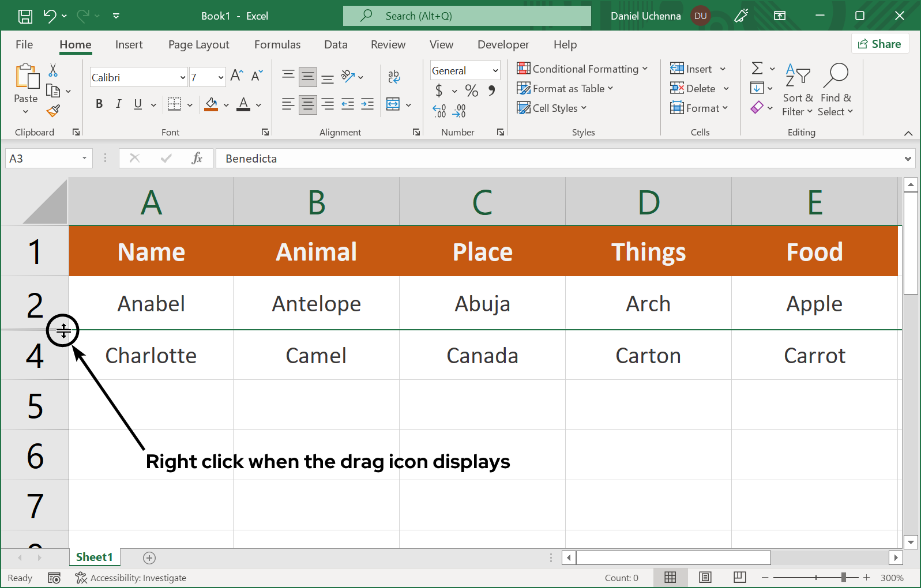
Task: Toggle Bold formatting
Action: coord(99,104)
